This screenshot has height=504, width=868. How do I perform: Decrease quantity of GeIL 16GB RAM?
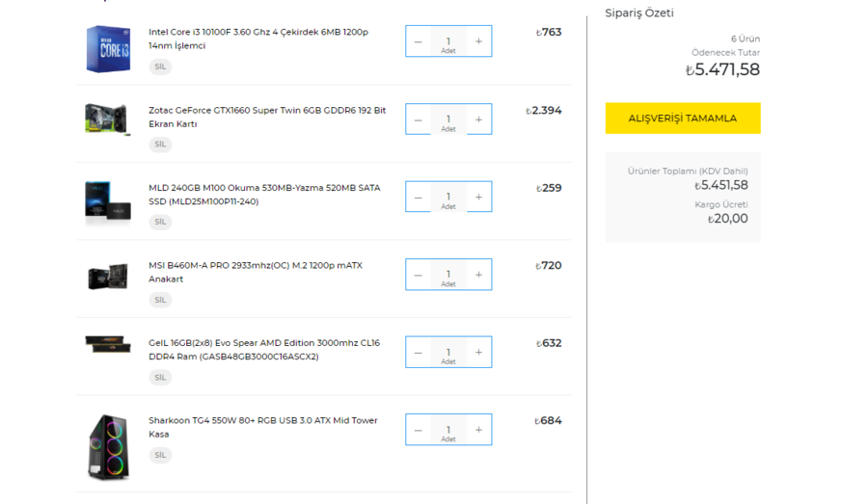pos(418,353)
